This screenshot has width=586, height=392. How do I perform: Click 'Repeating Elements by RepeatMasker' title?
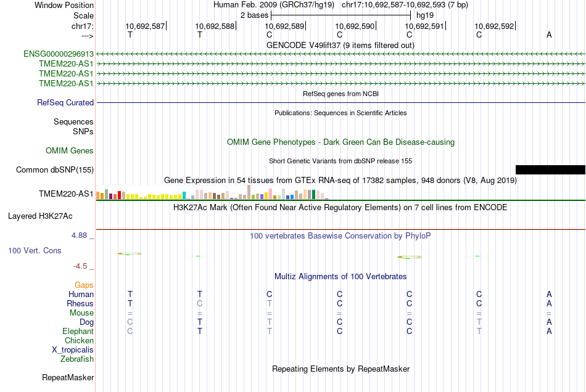point(341,369)
